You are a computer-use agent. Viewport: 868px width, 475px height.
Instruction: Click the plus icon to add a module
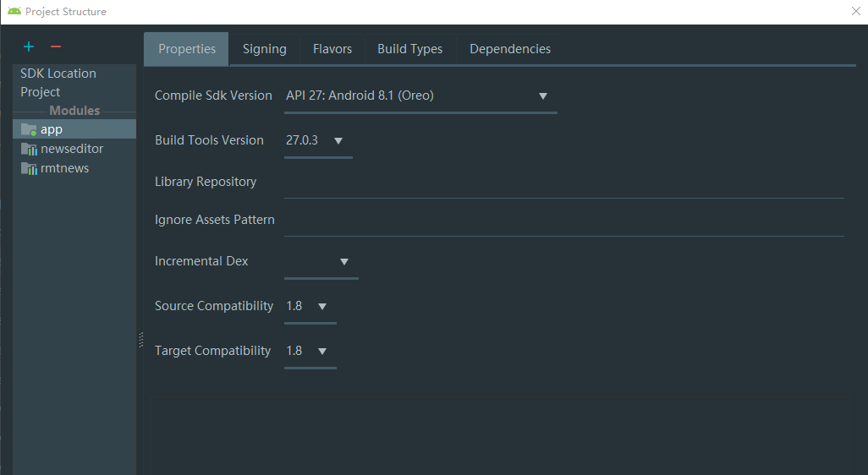29,46
